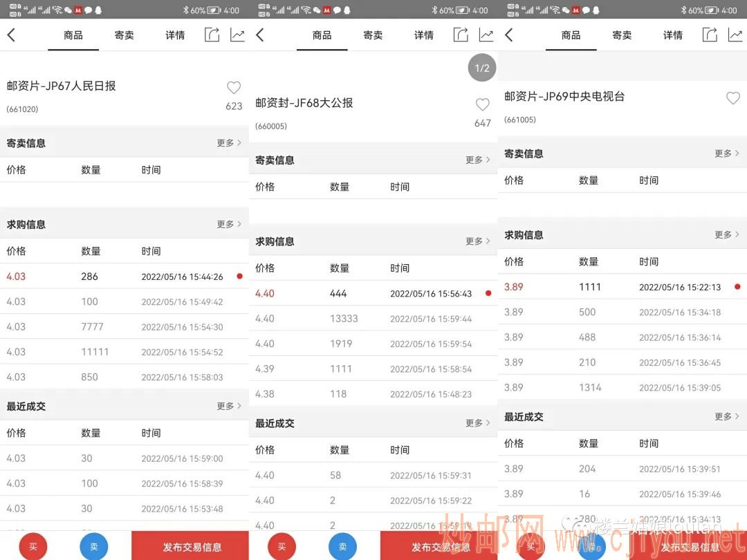747x560 pixels.
Task: Tap item code (661020)
Action: [x=22, y=109]
